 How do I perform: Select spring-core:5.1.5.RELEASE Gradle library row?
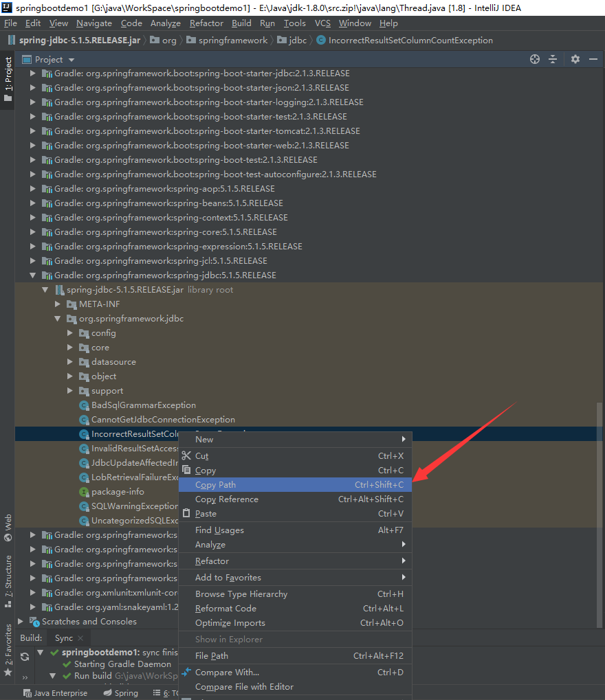pos(165,232)
